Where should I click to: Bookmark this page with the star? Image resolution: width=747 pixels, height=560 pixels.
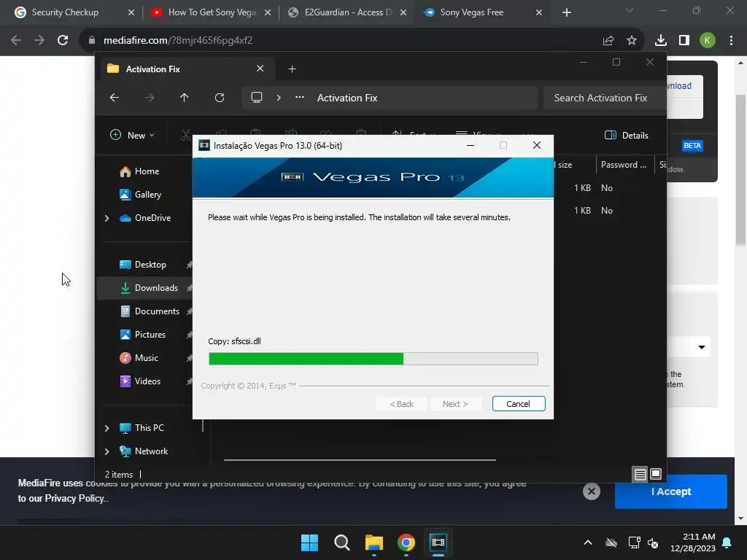tap(632, 41)
